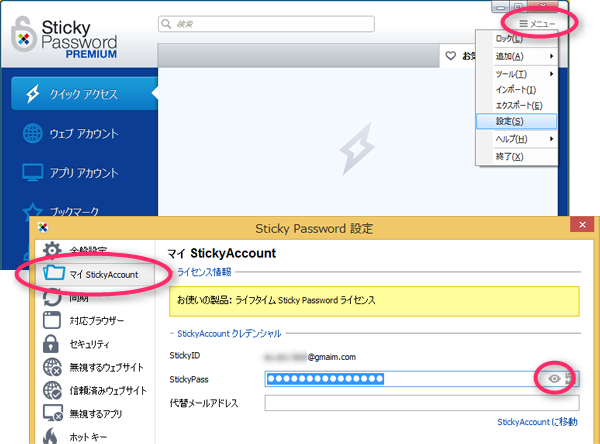Expand the ツール(T) submenu
This screenshot has width=600, height=444.
click(x=516, y=73)
